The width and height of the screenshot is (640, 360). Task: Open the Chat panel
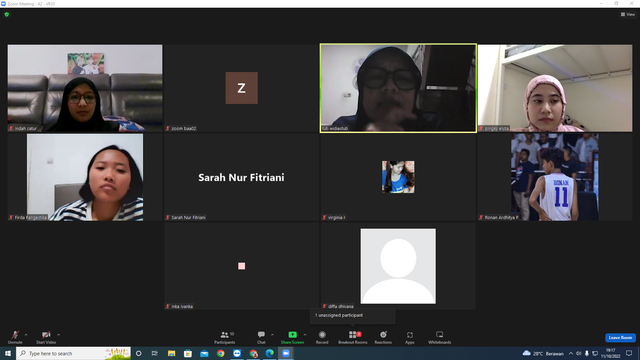point(261,337)
